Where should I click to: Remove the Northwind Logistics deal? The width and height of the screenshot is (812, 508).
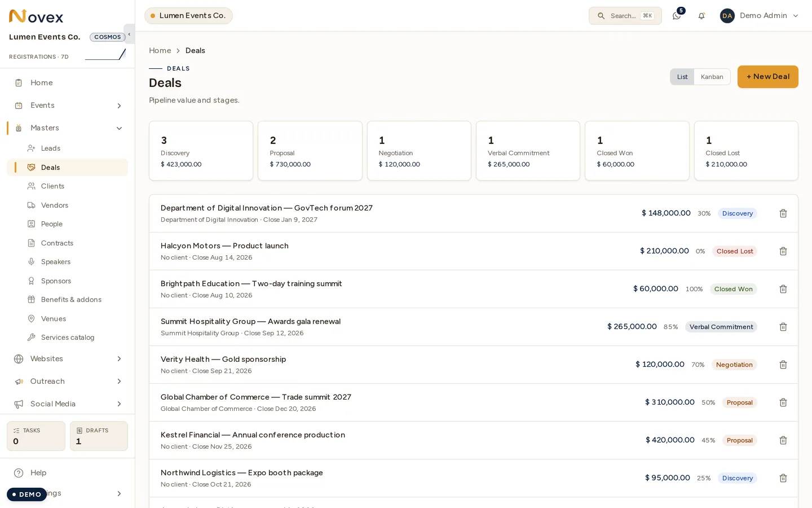[x=783, y=478]
